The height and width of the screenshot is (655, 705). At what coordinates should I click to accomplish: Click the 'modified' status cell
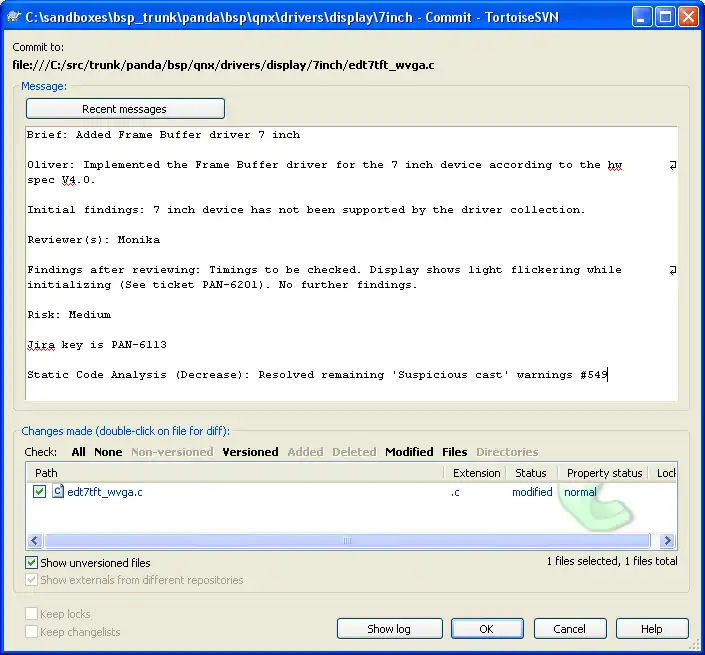[x=532, y=492]
